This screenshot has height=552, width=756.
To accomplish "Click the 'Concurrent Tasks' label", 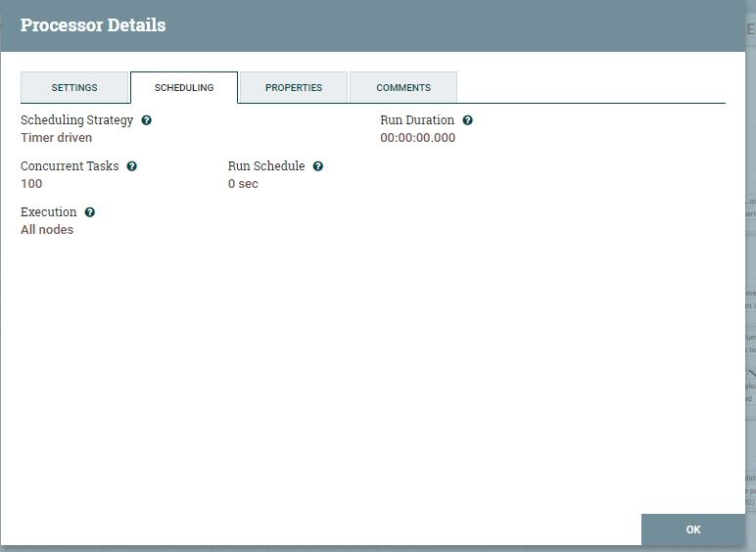I will point(70,166).
